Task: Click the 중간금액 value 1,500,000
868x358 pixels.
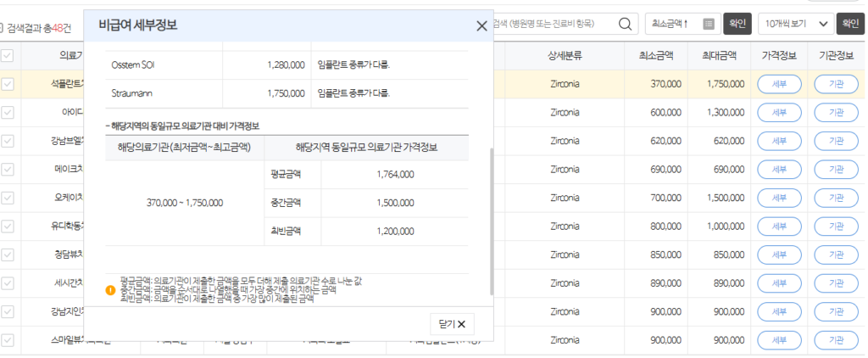Action: coord(395,203)
